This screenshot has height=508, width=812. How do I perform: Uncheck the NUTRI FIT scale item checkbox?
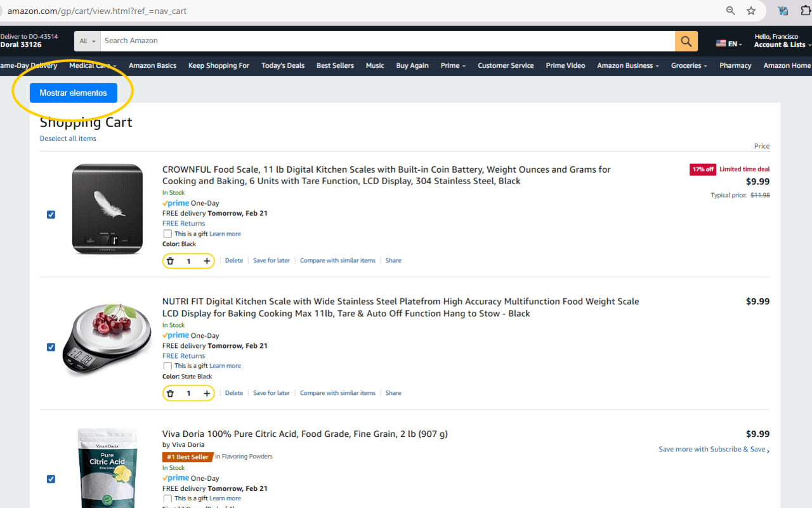click(51, 347)
